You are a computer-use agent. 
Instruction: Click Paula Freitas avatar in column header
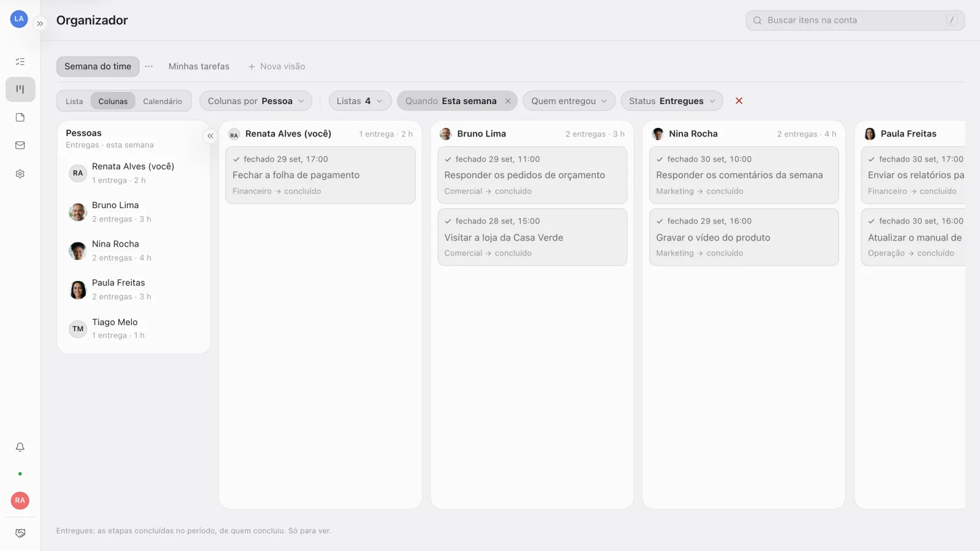(x=870, y=134)
